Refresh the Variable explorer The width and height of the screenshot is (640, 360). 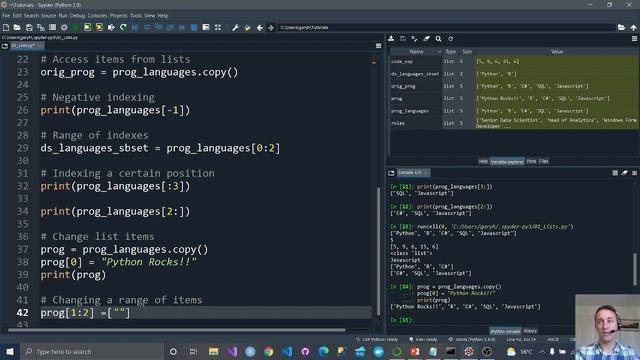click(451, 39)
